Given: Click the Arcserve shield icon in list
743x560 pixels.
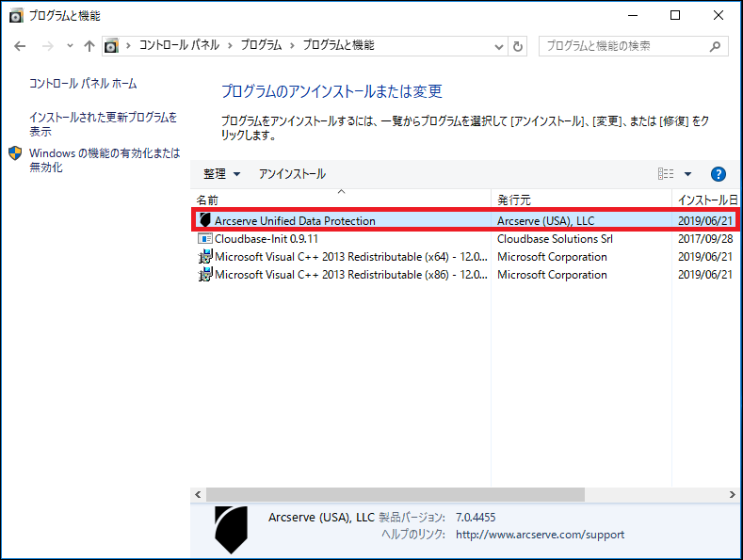Looking at the screenshot, I should [204, 220].
